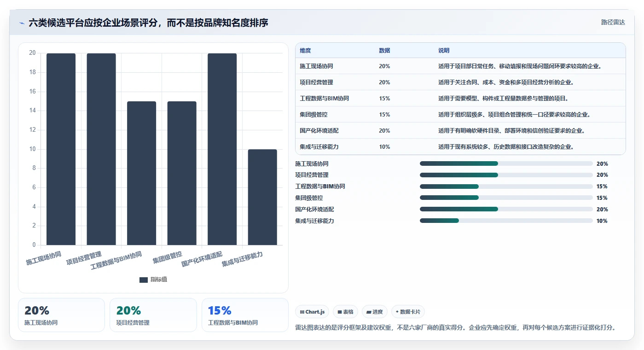Toggle the 指标值 legend swatch

(144, 280)
